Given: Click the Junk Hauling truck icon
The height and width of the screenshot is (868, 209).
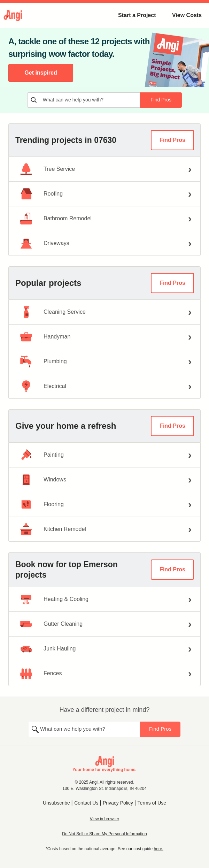Looking at the screenshot, I should pos(26,649).
